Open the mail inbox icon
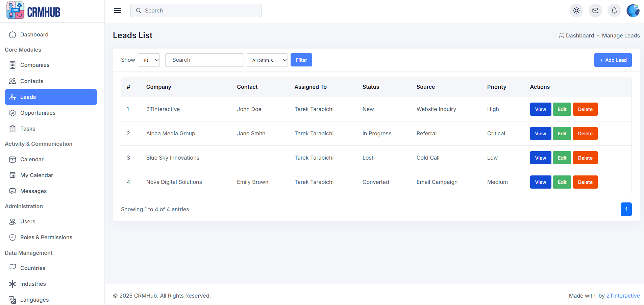 (595, 10)
